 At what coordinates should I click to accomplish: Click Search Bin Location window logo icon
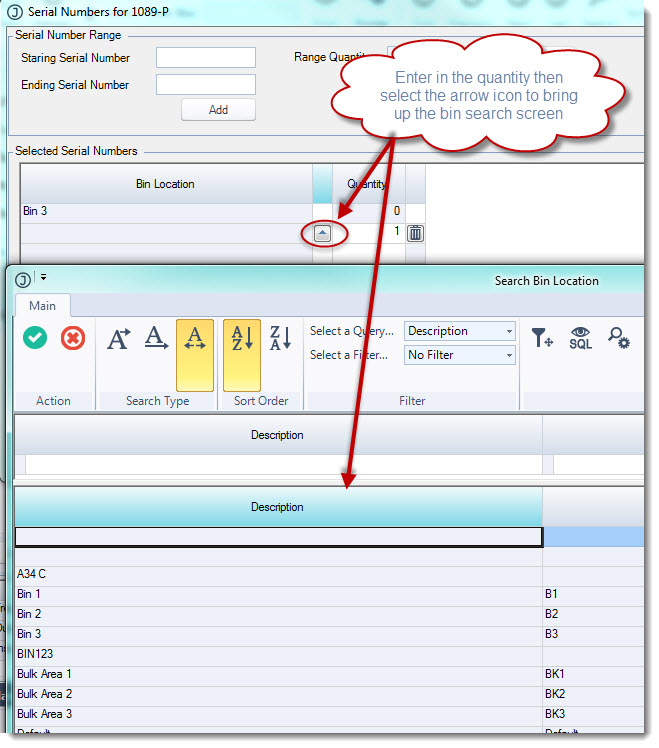tap(22, 280)
